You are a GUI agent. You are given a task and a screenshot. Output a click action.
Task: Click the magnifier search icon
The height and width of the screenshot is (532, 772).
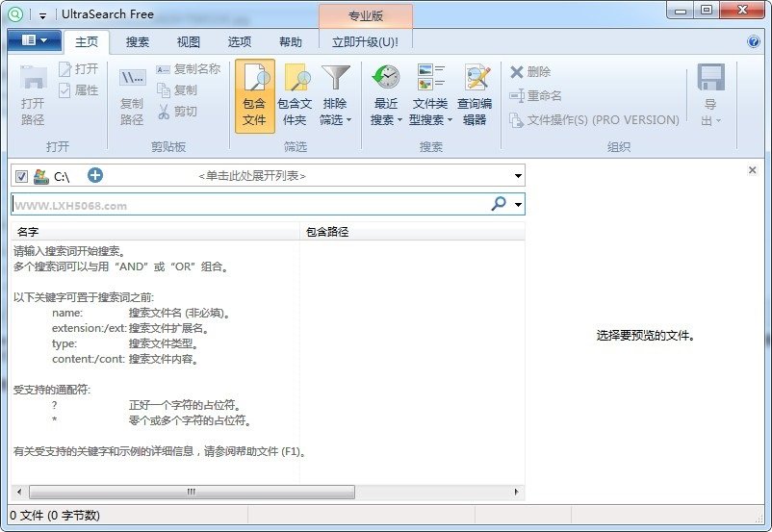[499, 203]
